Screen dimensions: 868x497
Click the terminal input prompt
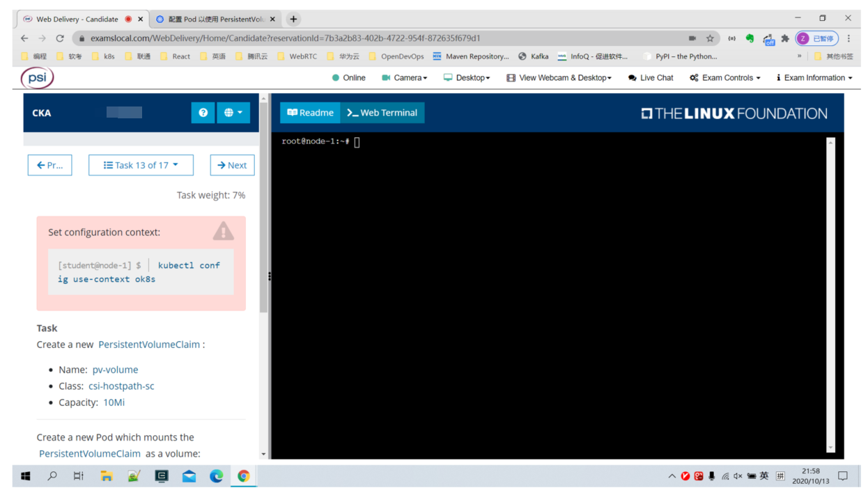pos(320,141)
